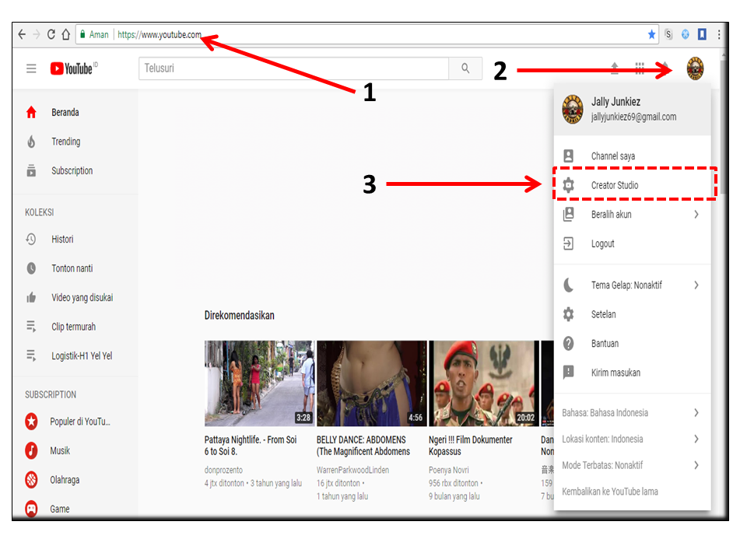Open account avatar in top bar
Screen dimensions: 747x560
point(695,68)
